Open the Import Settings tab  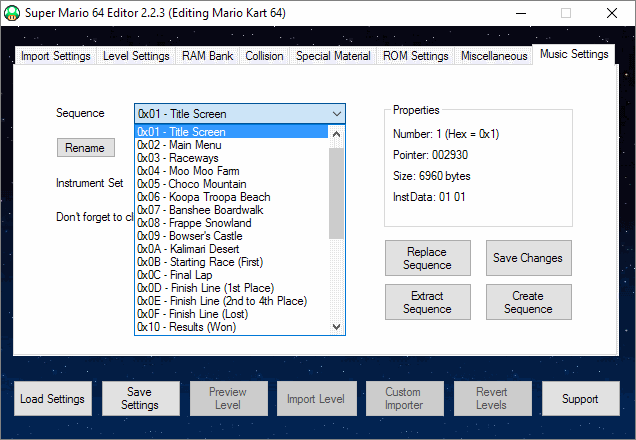tap(56, 56)
